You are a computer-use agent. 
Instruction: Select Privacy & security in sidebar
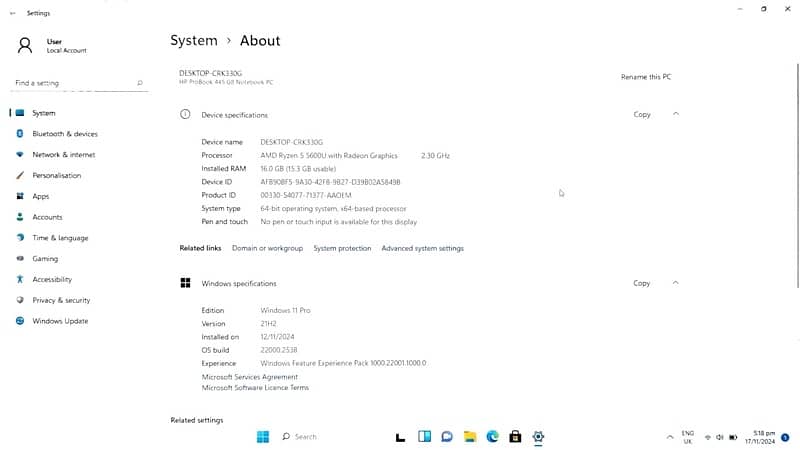61,300
